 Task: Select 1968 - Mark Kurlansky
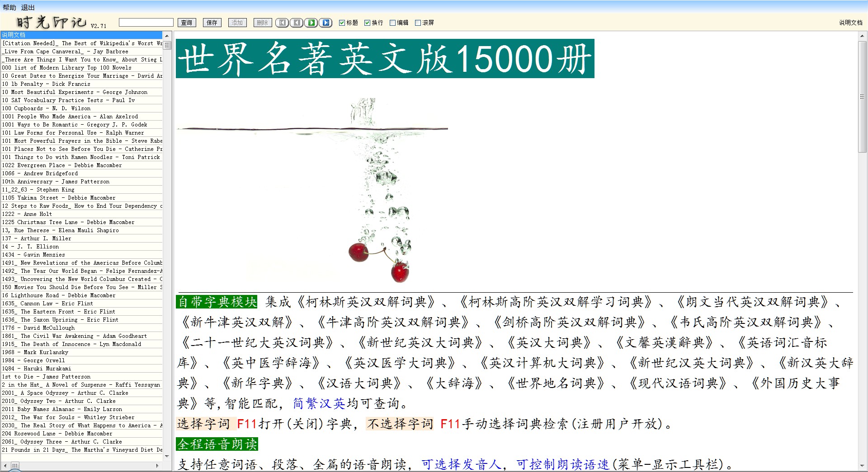pyautogui.click(x=81, y=352)
